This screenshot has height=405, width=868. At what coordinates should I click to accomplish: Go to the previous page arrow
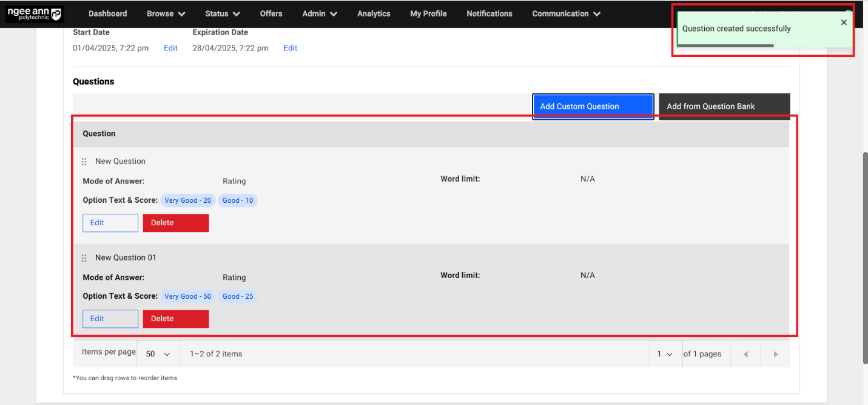(745, 354)
